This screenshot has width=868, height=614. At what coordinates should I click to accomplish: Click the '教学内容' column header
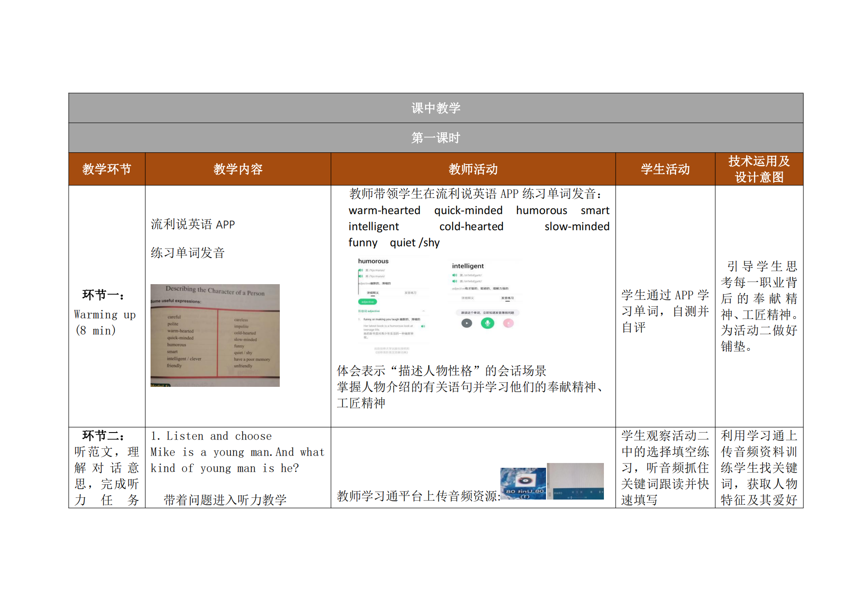238,169
